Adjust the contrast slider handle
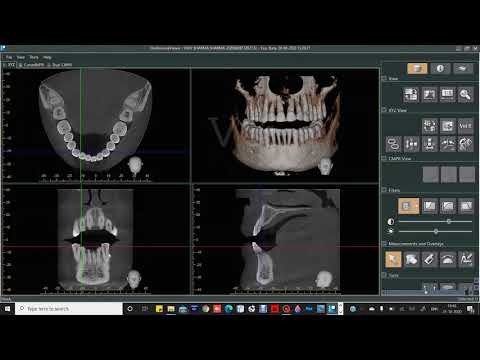Screen dimensions: 480x360 (449, 221)
